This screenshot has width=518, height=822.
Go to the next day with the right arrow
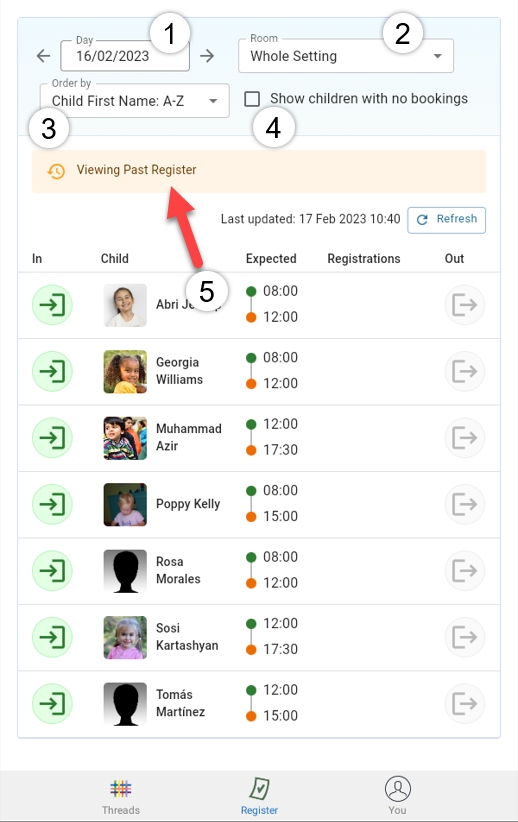[208, 56]
